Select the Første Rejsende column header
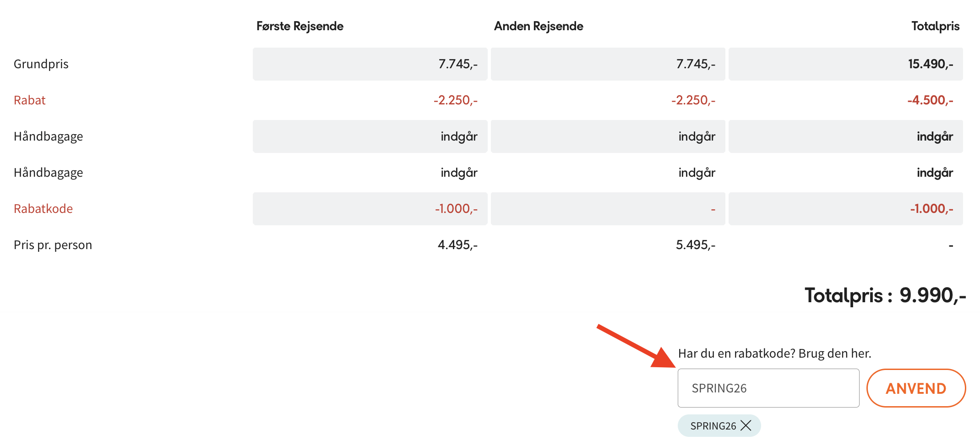 [x=300, y=26]
